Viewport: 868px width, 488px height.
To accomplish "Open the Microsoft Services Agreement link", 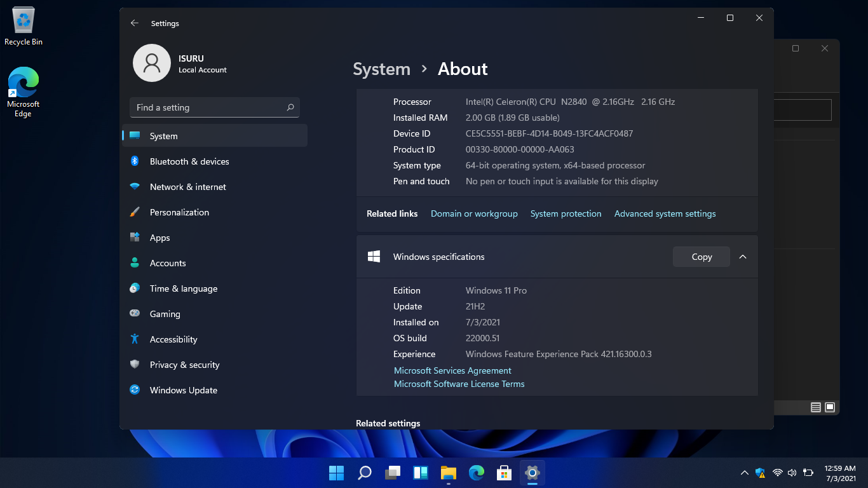I will click(x=452, y=370).
